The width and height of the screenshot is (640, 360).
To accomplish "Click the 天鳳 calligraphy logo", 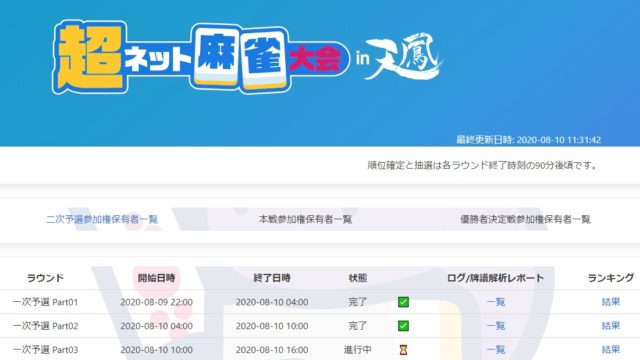I will (x=403, y=57).
